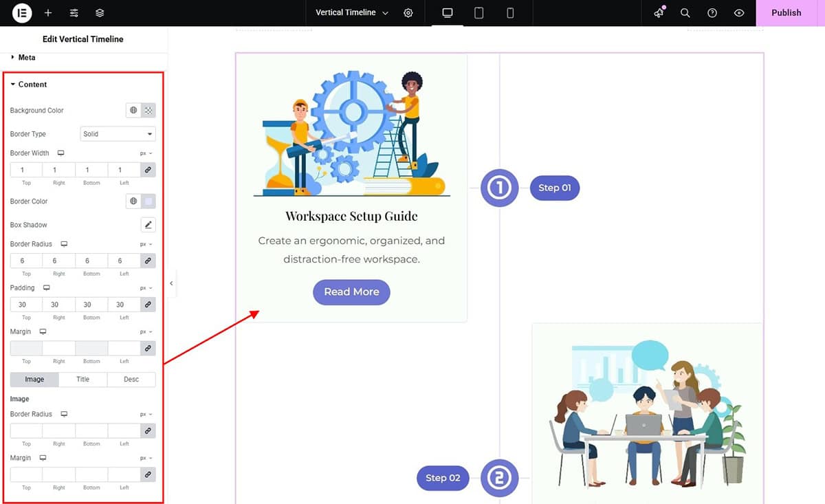Open the Structure layers icon
Viewport: 825px width, 504px height.
[x=100, y=13]
